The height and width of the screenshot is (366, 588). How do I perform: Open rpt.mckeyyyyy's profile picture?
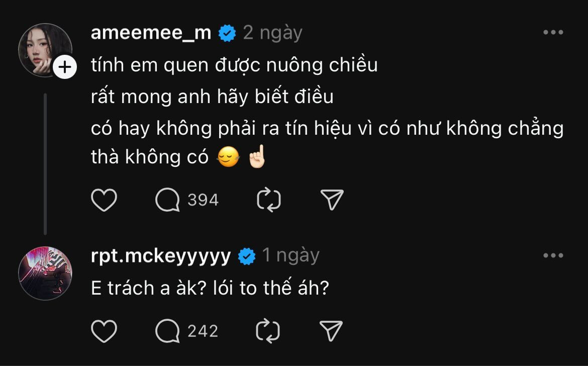point(45,273)
